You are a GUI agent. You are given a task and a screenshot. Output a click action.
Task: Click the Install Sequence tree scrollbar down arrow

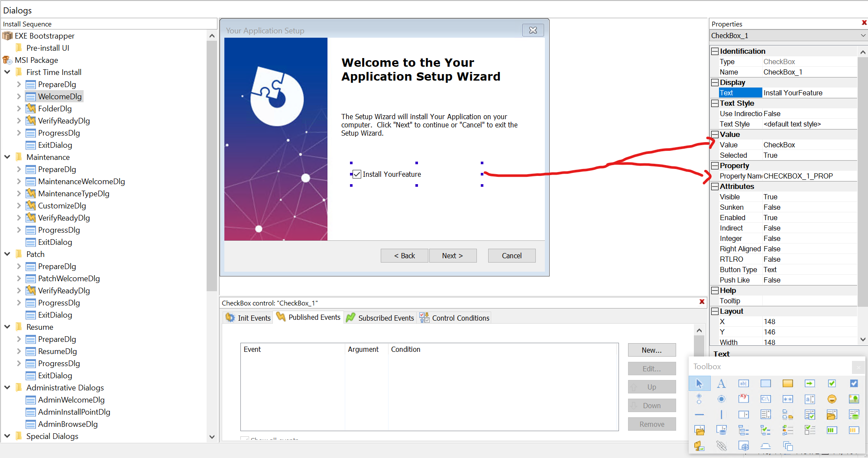[x=212, y=436]
